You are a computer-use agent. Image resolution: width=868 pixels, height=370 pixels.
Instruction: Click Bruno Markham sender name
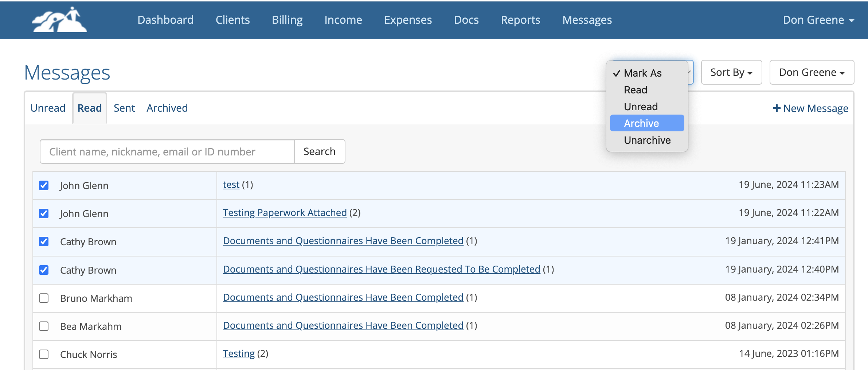click(96, 298)
